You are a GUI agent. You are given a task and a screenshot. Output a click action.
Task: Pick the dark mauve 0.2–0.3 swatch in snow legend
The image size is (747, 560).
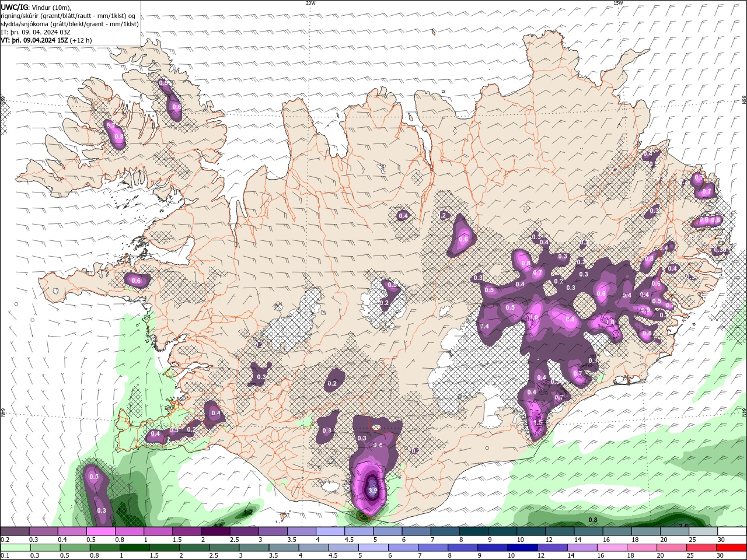[15, 531]
